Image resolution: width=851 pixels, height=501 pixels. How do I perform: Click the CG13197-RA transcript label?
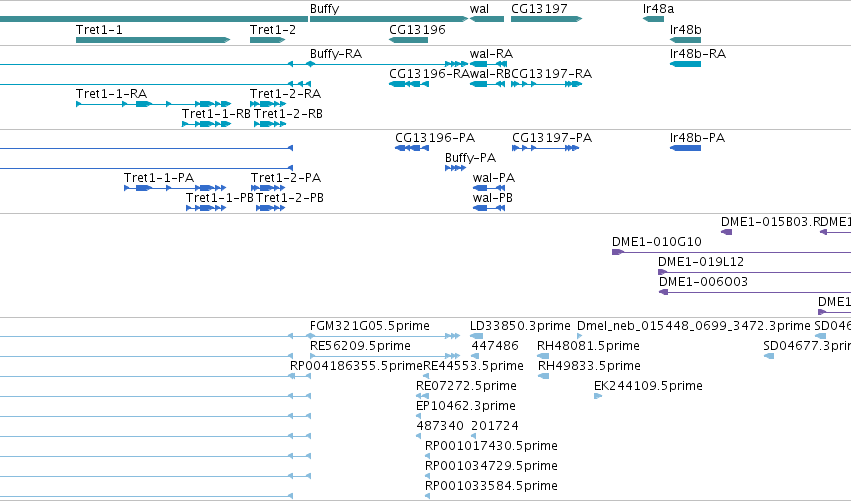coord(551,74)
